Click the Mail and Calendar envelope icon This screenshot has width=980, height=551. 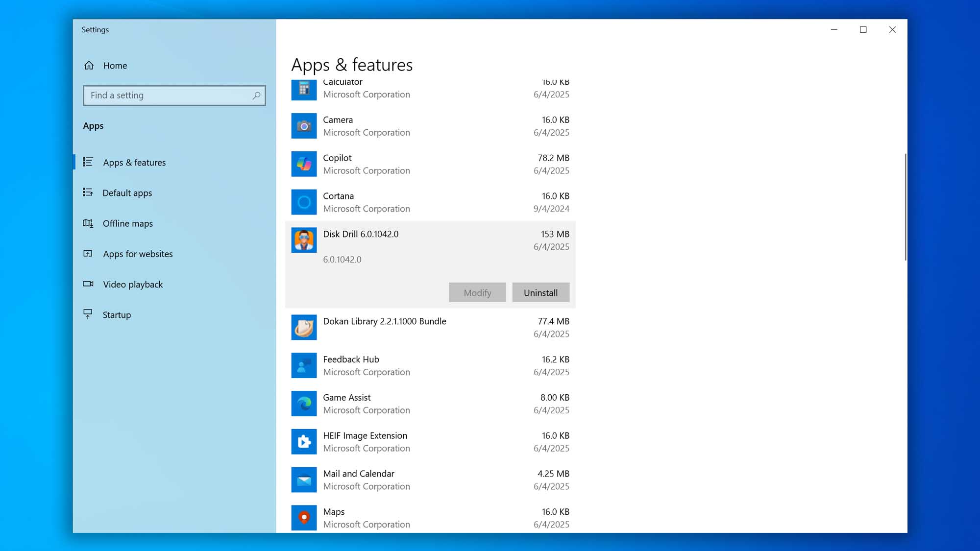click(x=304, y=480)
